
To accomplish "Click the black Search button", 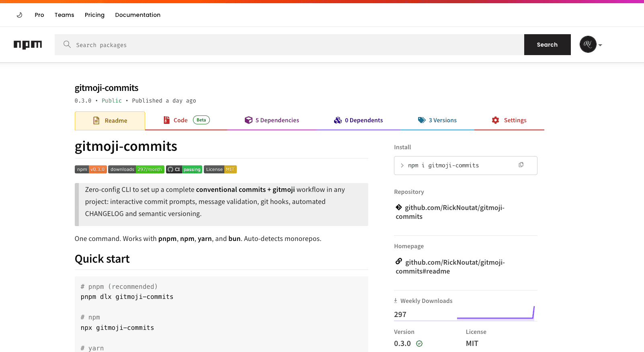I will 548,45.
